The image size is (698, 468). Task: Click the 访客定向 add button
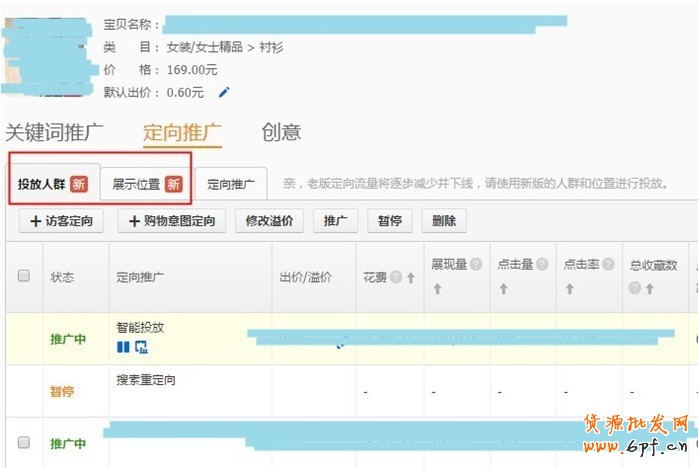(61, 221)
